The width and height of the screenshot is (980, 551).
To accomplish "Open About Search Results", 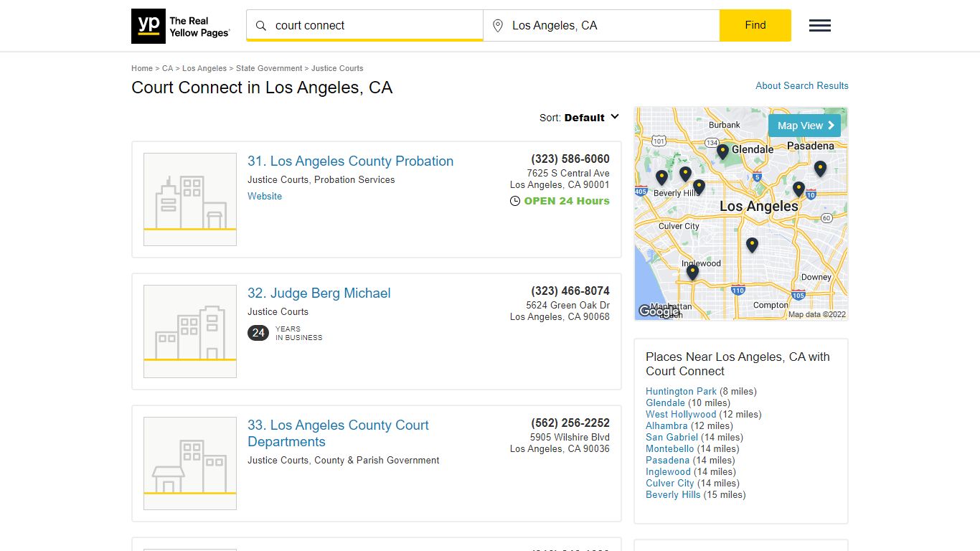I will 802,85.
